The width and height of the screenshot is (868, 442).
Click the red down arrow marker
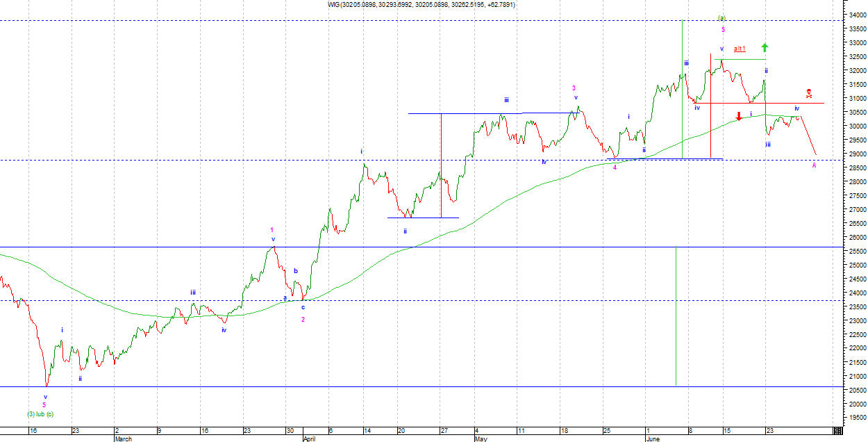point(739,116)
